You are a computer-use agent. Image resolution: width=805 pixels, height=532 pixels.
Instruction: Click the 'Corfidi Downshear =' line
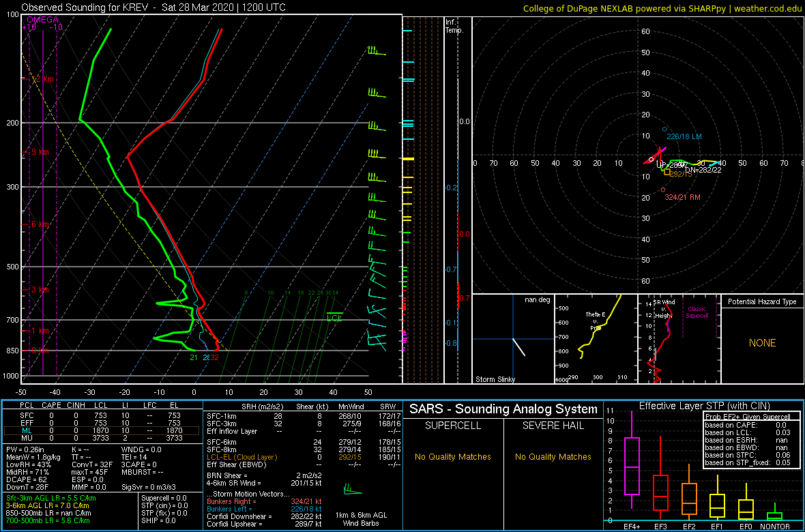(x=263, y=516)
